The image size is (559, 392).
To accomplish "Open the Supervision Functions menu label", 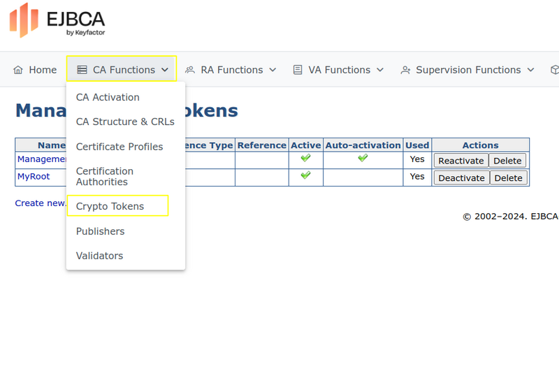I will click(468, 70).
